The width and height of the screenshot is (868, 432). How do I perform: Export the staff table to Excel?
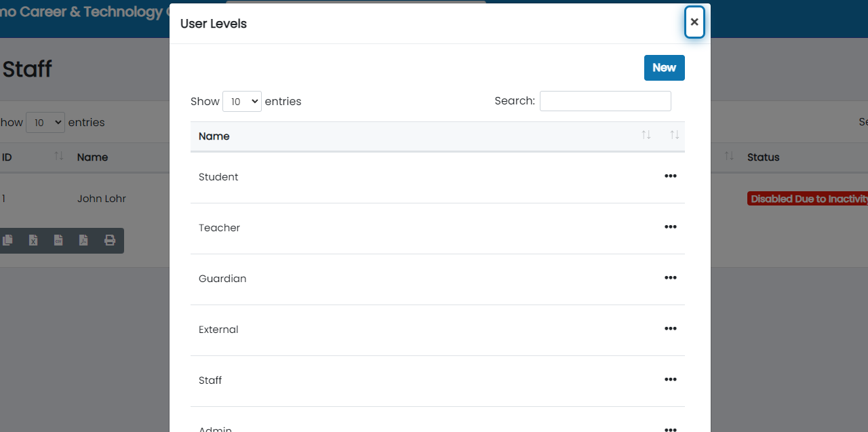coord(33,240)
